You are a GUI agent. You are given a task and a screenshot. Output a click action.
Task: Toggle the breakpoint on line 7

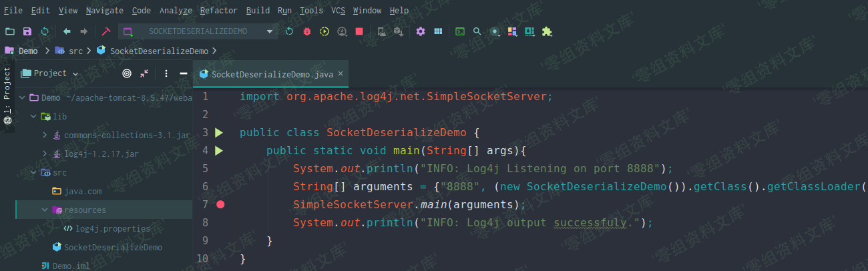click(x=220, y=204)
